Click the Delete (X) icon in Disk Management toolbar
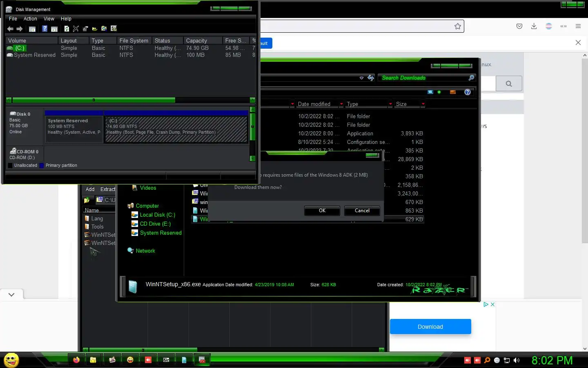 (x=76, y=29)
